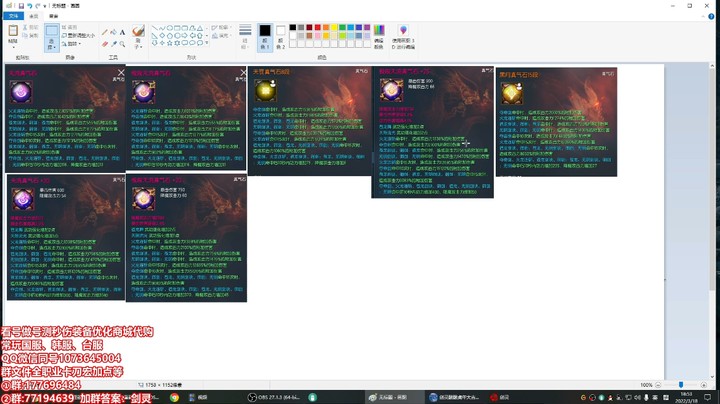
Task: Open Edit colors (编辑颜色) dialog
Action: (x=379, y=37)
